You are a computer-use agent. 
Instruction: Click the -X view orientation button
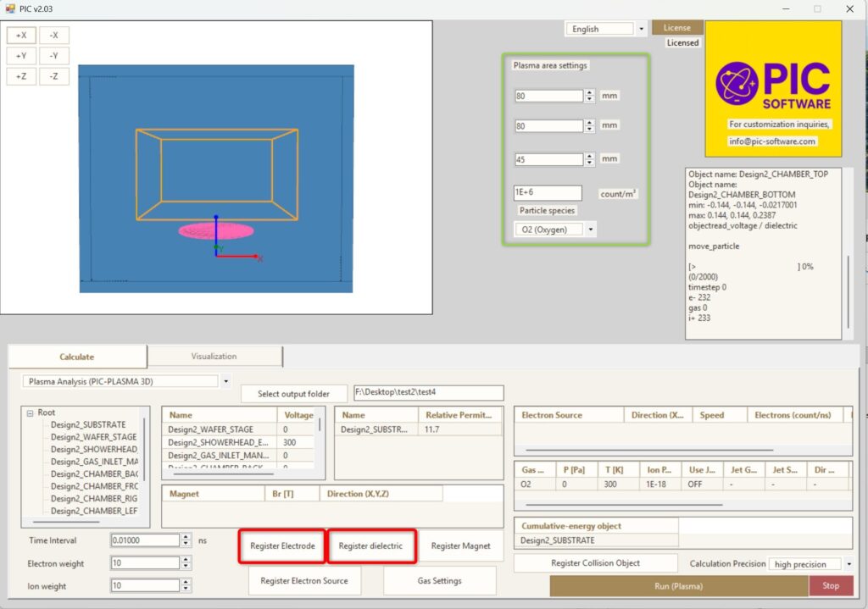(53, 36)
